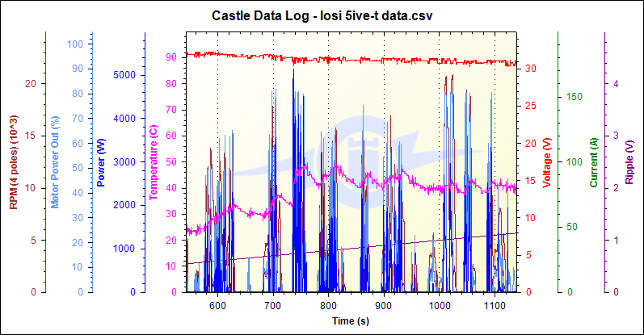Select the 20 tick on the RPM axis
The width and height of the screenshot is (644, 335).
tap(31, 84)
